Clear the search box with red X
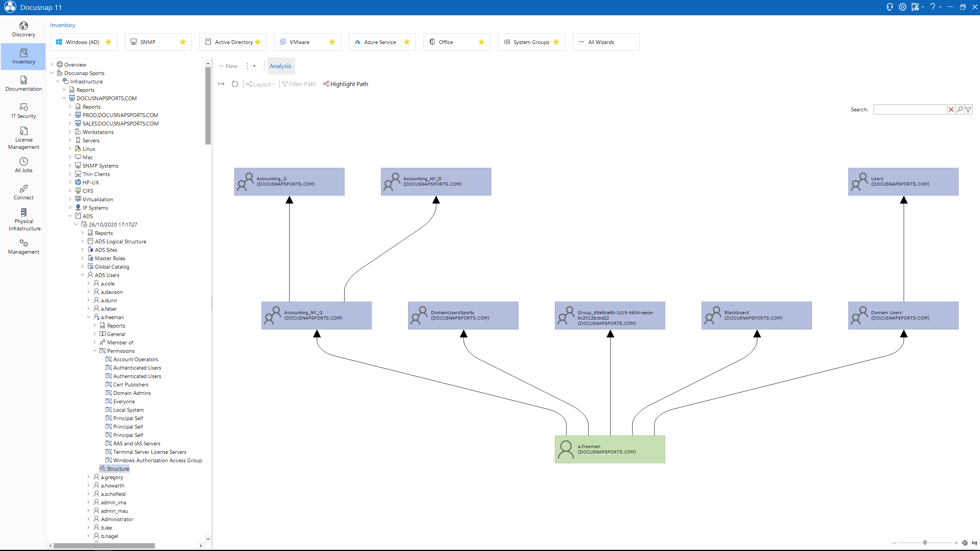This screenshot has width=980, height=551. pyautogui.click(x=951, y=109)
